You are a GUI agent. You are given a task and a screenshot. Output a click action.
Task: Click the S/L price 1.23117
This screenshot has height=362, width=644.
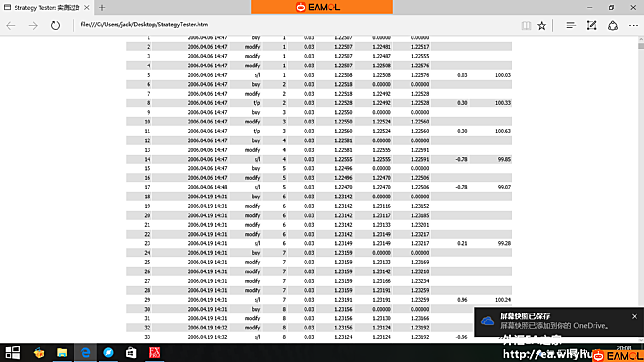click(x=382, y=215)
